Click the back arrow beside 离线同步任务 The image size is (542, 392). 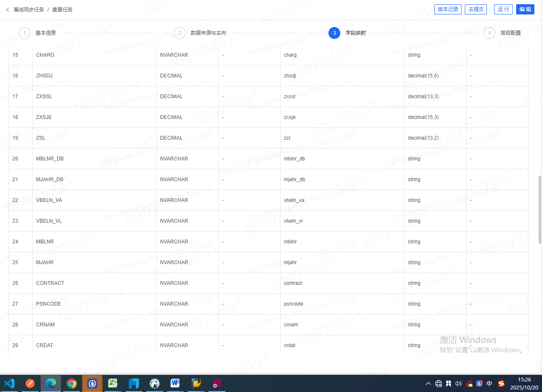click(x=8, y=9)
